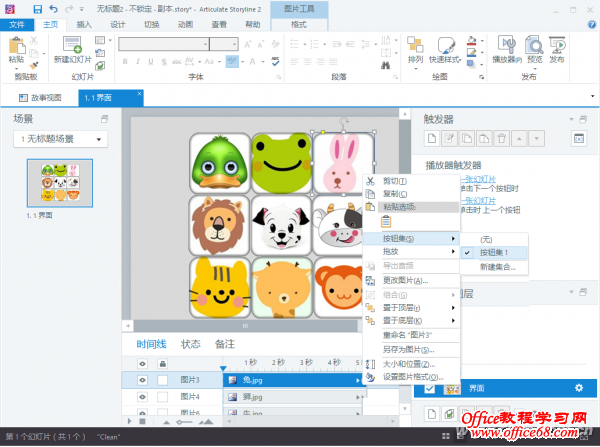
Task: Click the paste trigger icon
Action: point(484,139)
